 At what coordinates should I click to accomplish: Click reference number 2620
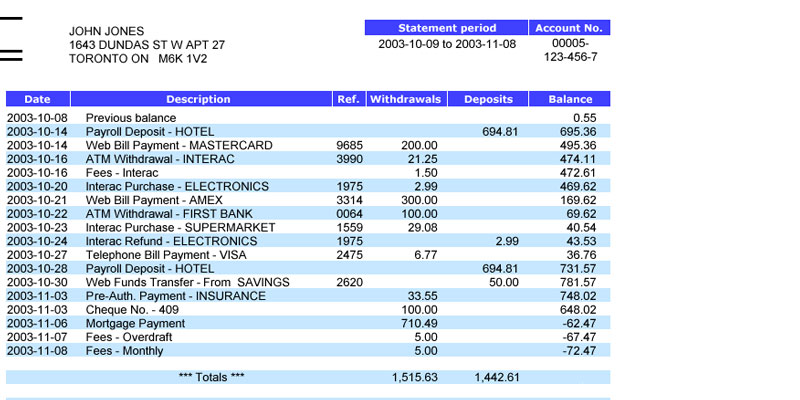pos(349,283)
